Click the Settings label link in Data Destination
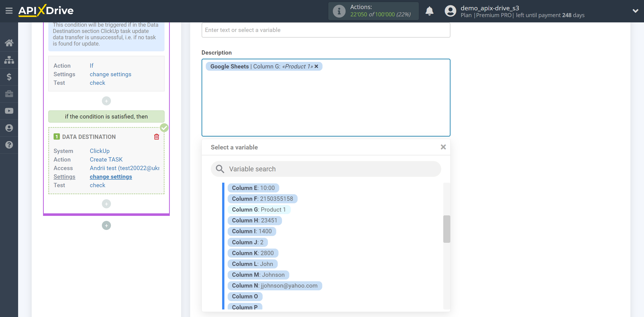The image size is (644, 317). coord(64,177)
